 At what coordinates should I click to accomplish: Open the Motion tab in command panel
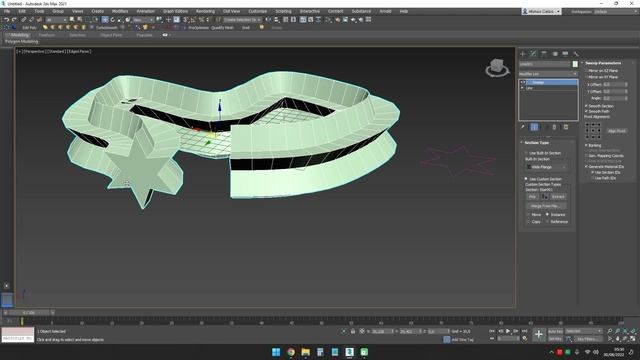pyautogui.click(x=554, y=54)
